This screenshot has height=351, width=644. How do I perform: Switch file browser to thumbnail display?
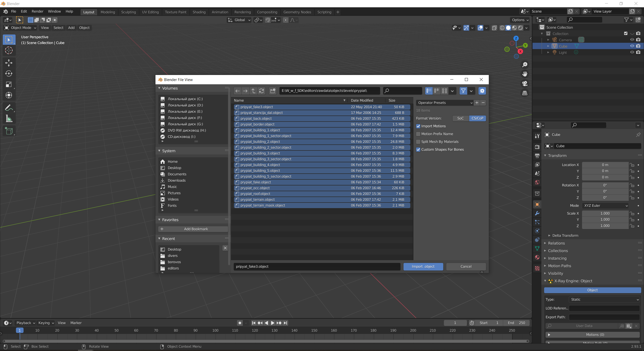pos(445,91)
